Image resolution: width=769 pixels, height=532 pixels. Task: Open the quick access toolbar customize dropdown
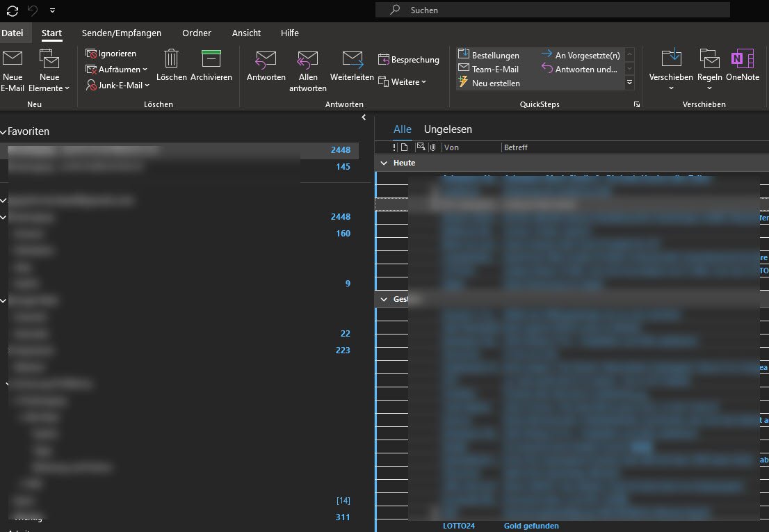pos(52,10)
